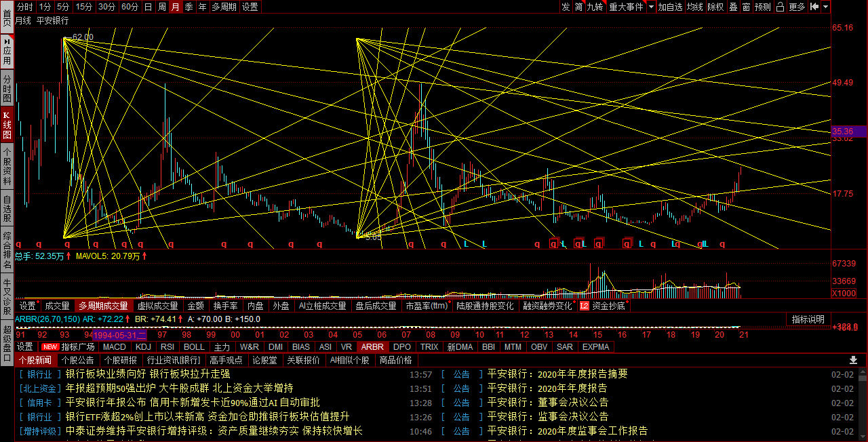Click the first blue L marker under chart
This screenshot has height=442, width=868.
click(466, 244)
